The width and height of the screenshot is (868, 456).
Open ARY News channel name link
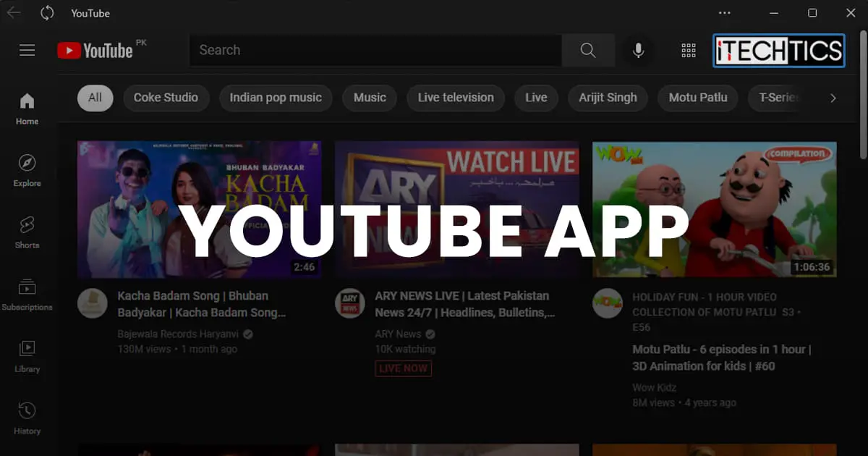pos(398,334)
